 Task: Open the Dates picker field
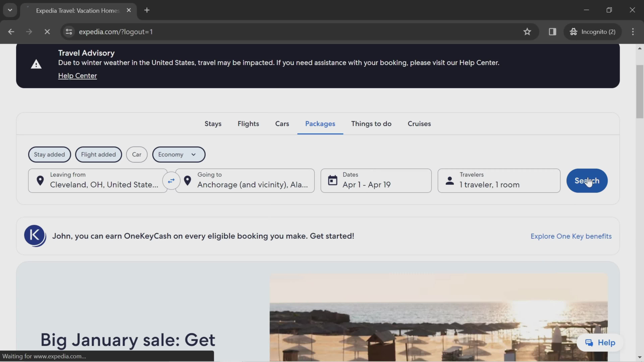coord(376,181)
